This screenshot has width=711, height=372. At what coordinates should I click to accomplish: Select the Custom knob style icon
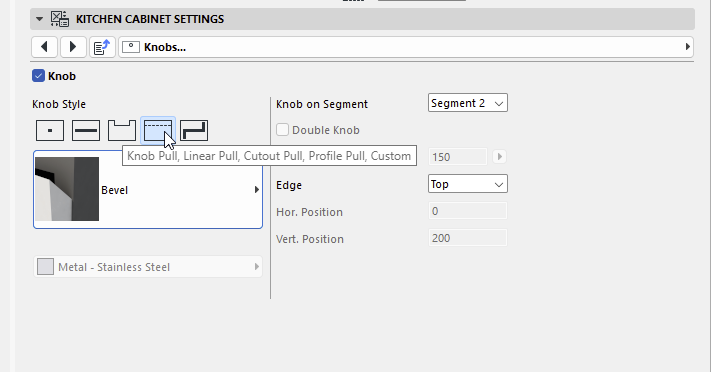[x=194, y=131]
